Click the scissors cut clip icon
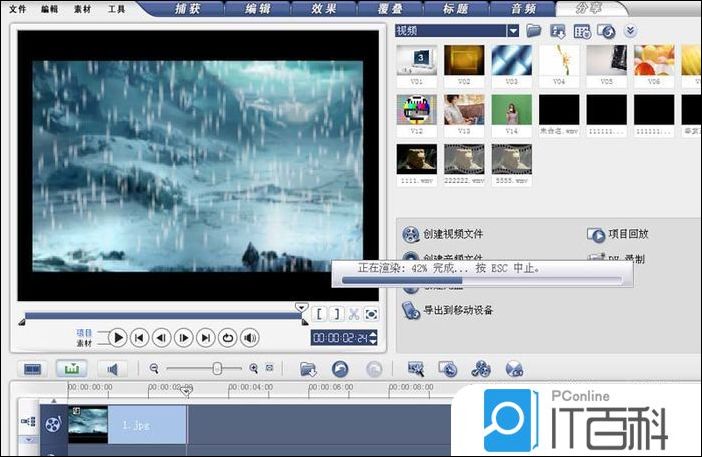The image size is (702, 457). click(354, 313)
